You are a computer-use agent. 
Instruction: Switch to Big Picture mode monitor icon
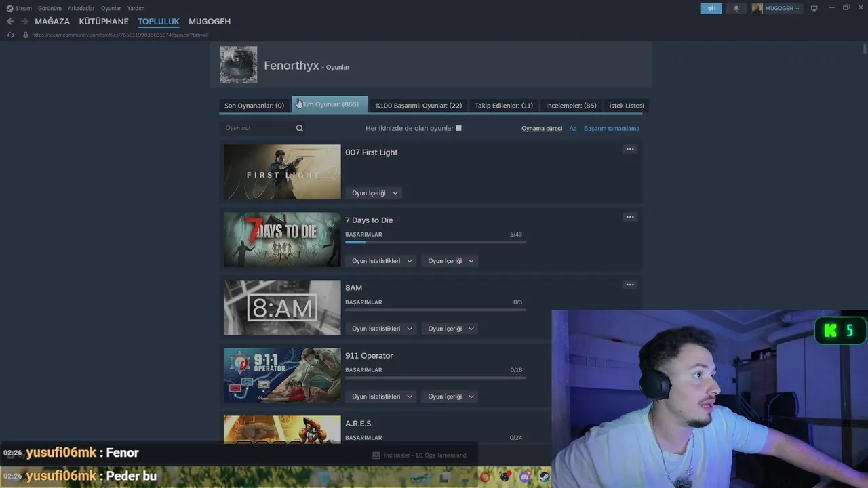pyautogui.click(x=814, y=8)
